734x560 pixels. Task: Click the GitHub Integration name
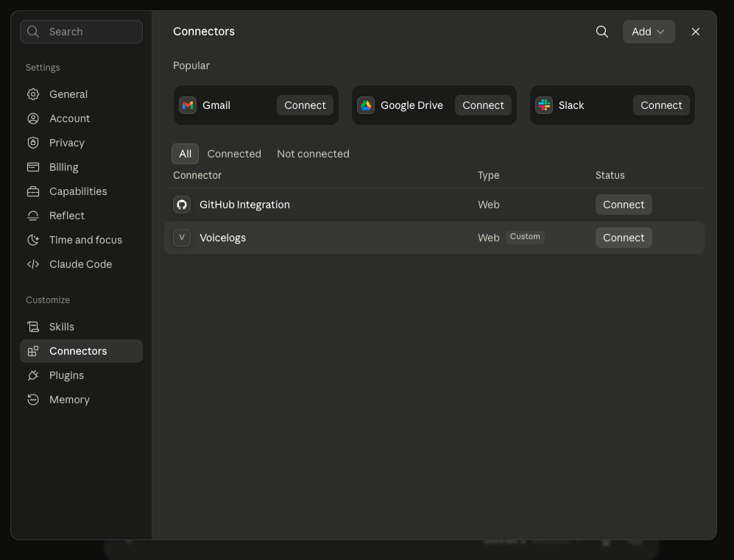coord(244,205)
